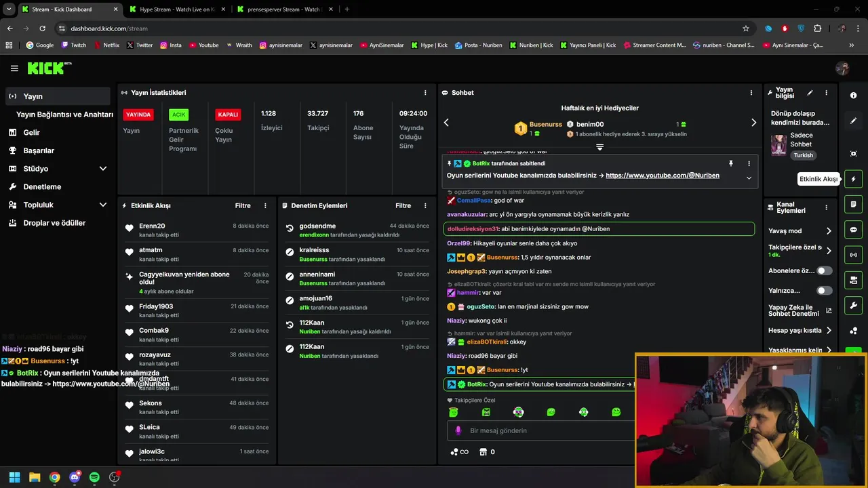Image resolution: width=868 pixels, height=488 pixels.
Task: Open the Filtre dropdown in Etkinlik Akışı
Action: 243,205
